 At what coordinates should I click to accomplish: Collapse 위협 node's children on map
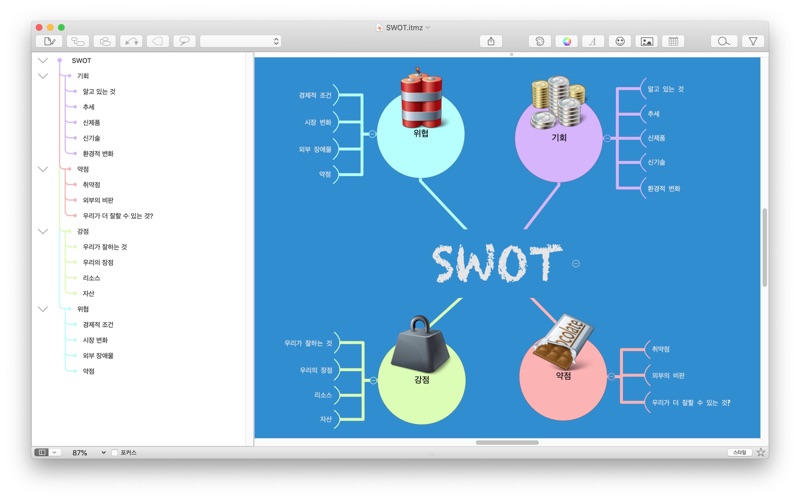pyautogui.click(x=372, y=134)
